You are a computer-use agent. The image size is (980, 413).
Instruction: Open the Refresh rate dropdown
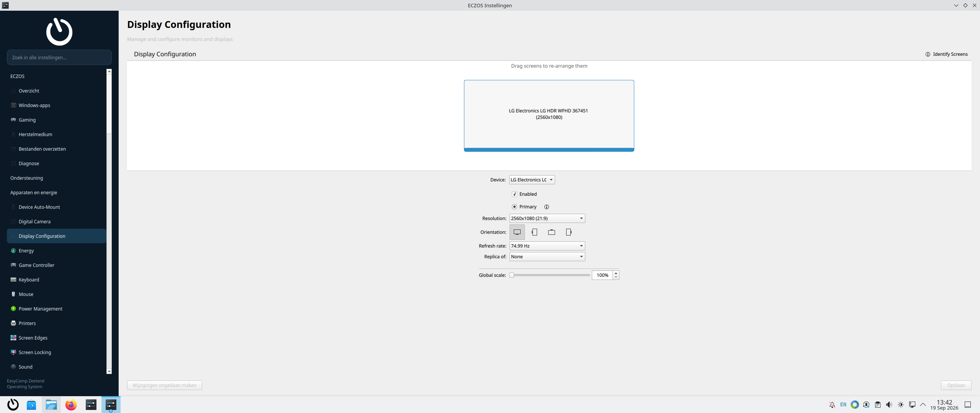[547, 246]
